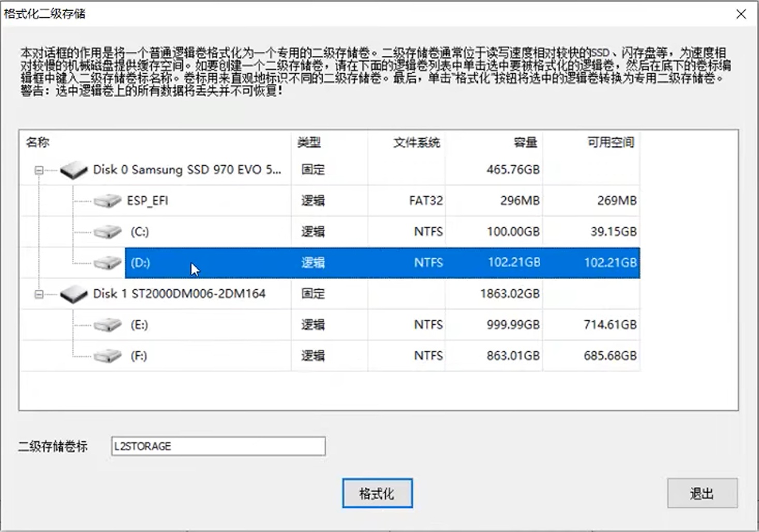Click the Disk 0 Samsung SSD drive icon

(73, 170)
